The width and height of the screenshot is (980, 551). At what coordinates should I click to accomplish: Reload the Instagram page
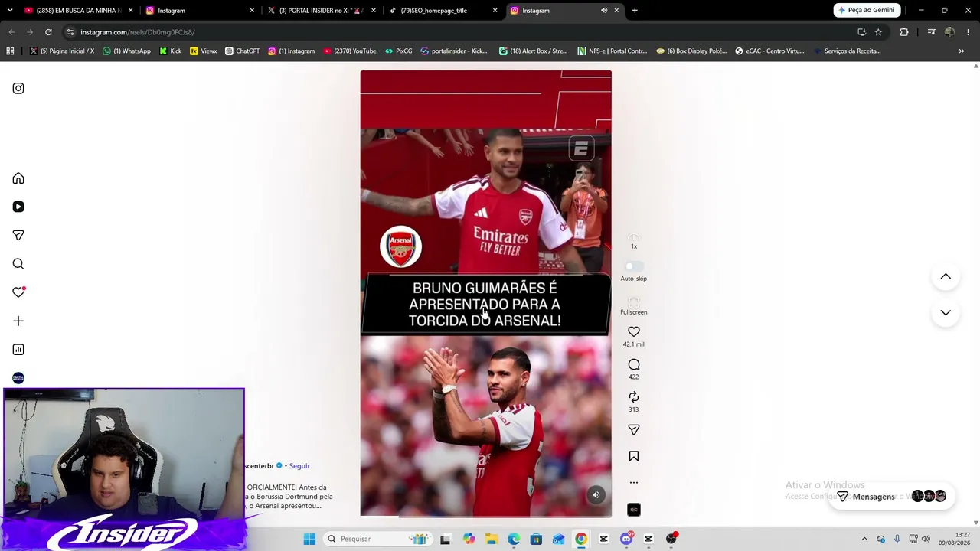(x=48, y=32)
